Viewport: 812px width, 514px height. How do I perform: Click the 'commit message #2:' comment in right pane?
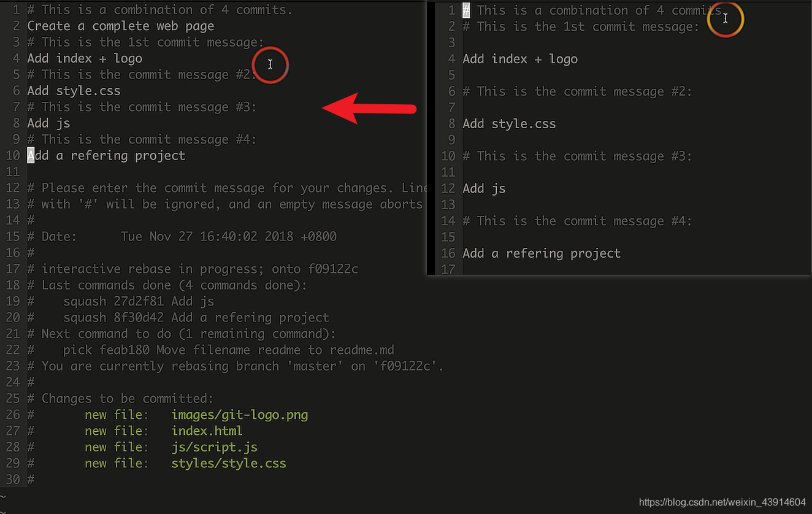click(x=577, y=91)
